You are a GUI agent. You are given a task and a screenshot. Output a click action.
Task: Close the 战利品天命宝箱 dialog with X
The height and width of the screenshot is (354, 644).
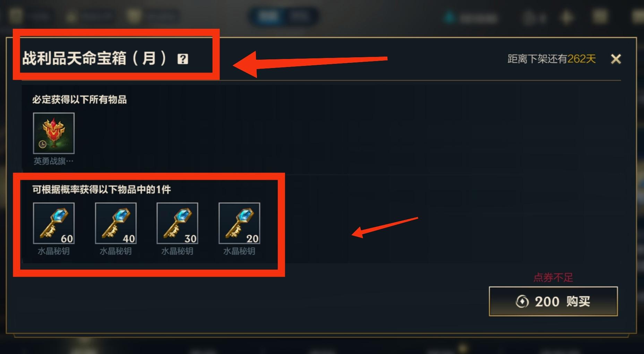pos(616,59)
